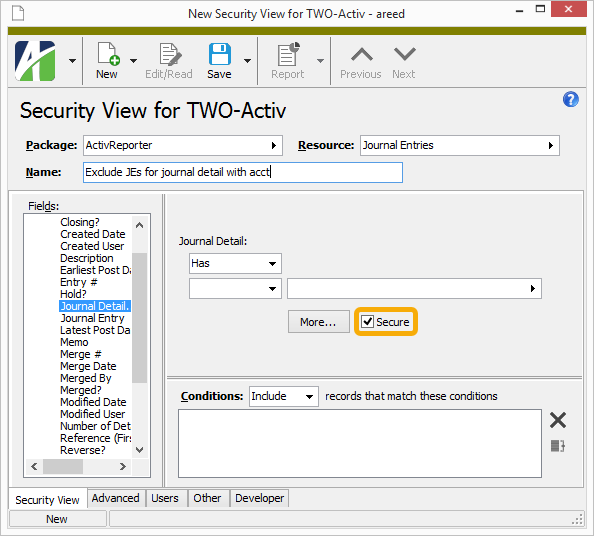Expand the Package ActivReporter lookup arrow
594x536 pixels.
point(274,145)
